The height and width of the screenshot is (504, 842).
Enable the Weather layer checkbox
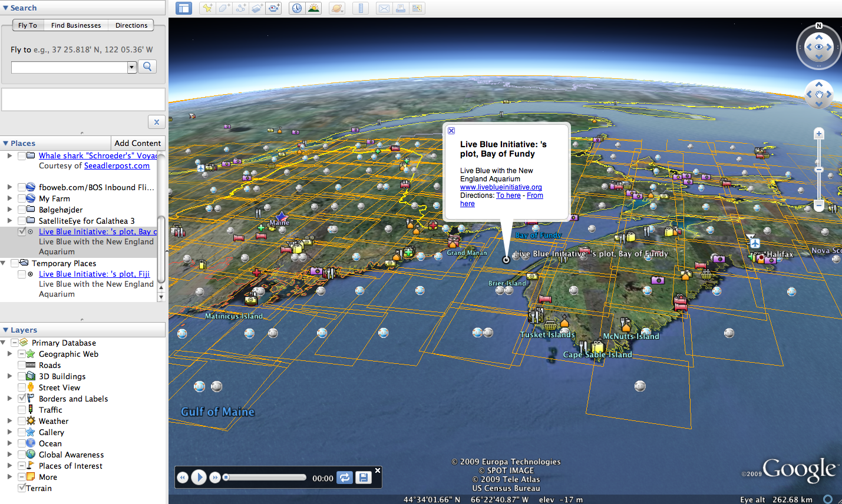pos(22,421)
